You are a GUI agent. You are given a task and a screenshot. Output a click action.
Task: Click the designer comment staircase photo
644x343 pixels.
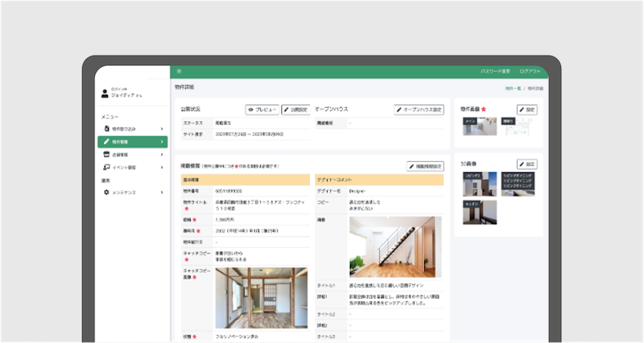[395, 247]
